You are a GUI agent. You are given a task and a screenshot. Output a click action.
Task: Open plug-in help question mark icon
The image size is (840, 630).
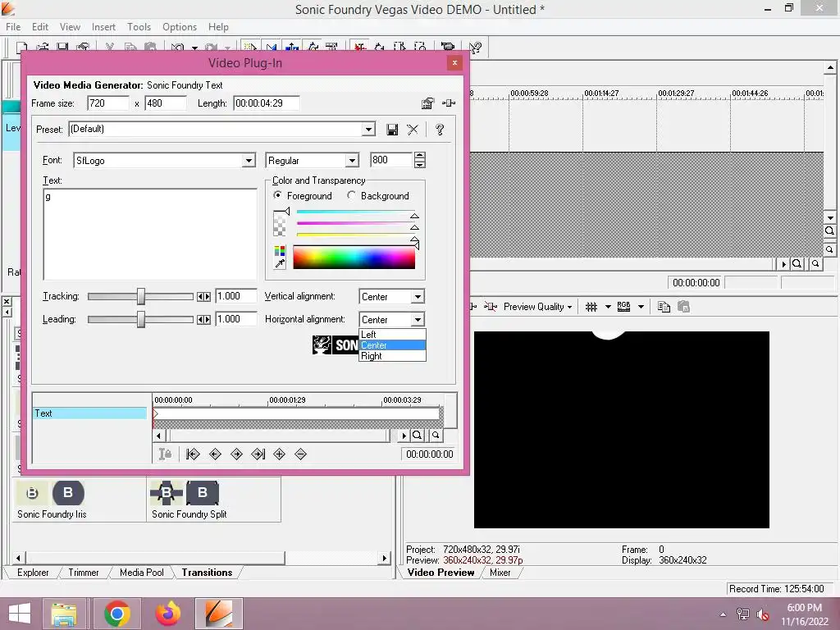pos(440,130)
